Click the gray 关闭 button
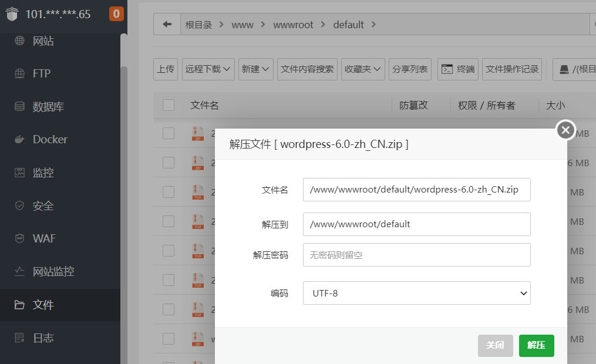 tap(495, 345)
